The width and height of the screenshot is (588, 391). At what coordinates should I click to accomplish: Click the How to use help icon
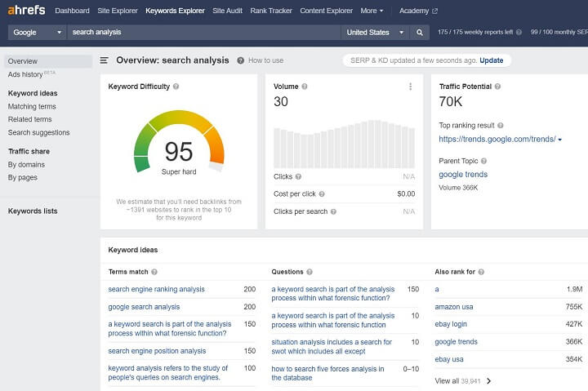pyautogui.click(x=240, y=60)
